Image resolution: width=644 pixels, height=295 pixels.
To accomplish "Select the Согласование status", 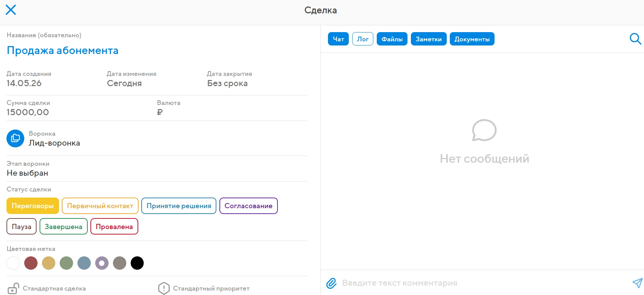I will pos(248,206).
